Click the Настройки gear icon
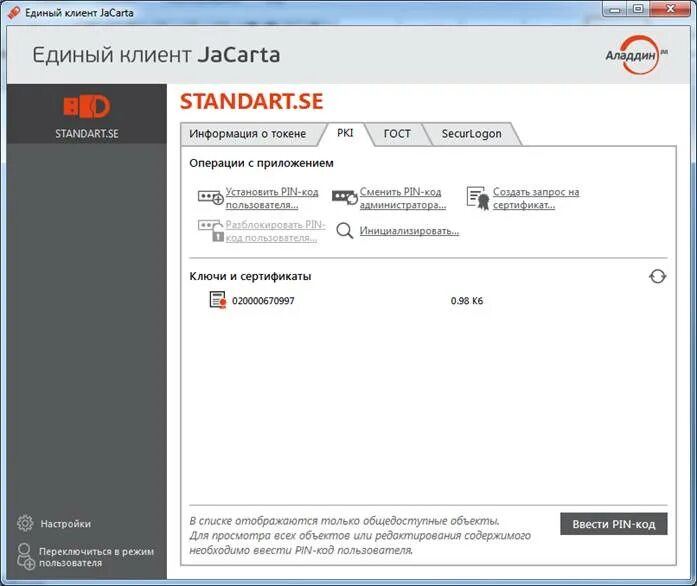 (x=25, y=523)
